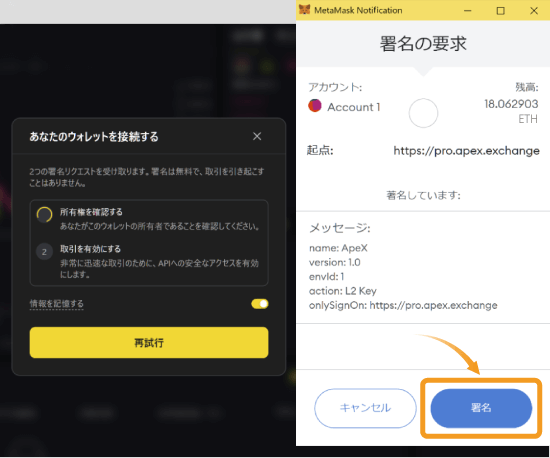Click the Account 1 colored avatar icon
The width and height of the screenshot is (550, 458).
[x=315, y=106]
